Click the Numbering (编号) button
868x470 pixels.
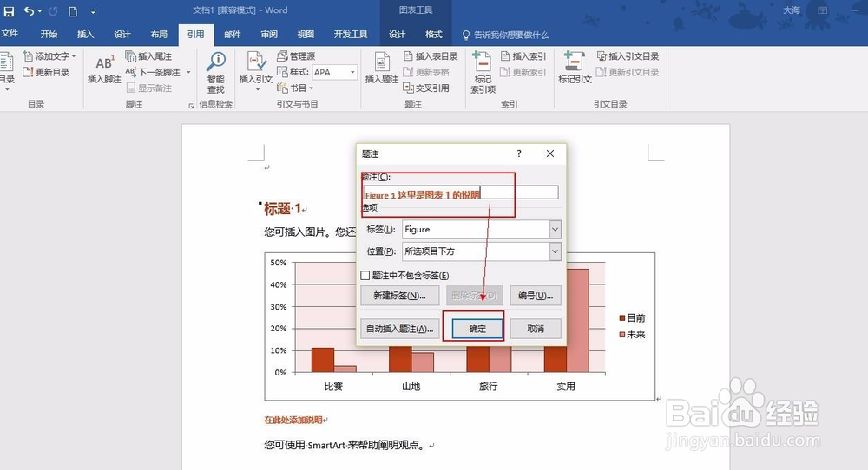[x=536, y=296]
